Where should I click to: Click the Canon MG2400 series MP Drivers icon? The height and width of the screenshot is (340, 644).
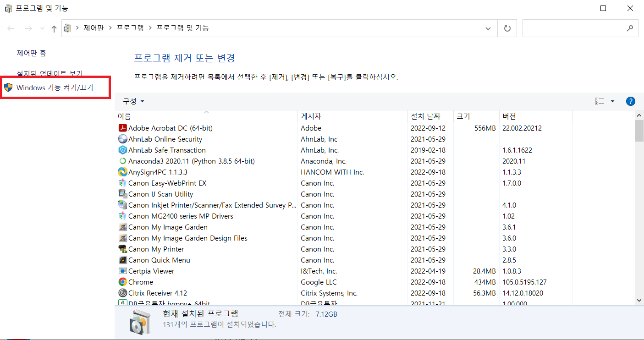click(x=122, y=216)
